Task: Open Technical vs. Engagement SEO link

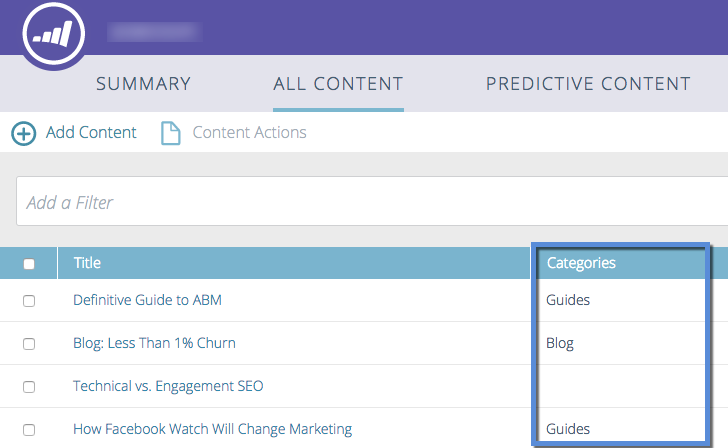Action: (168, 386)
